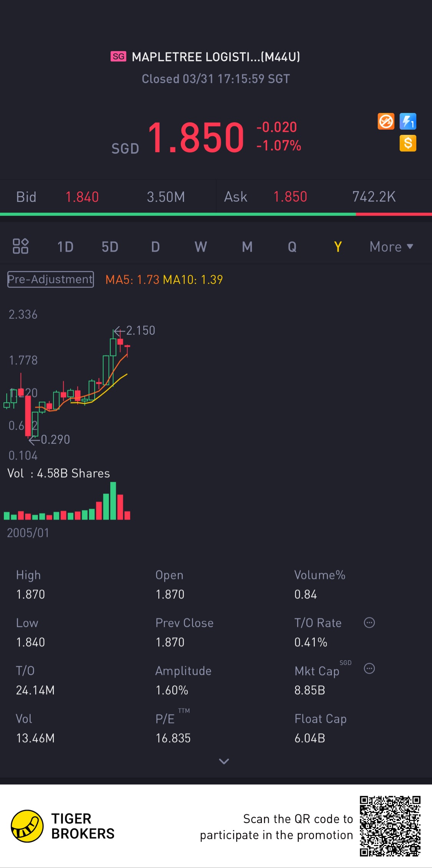Tap the green/red bid-ask ratio bar
Image resolution: width=432 pixels, height=868 pixels.
(216, 214)
